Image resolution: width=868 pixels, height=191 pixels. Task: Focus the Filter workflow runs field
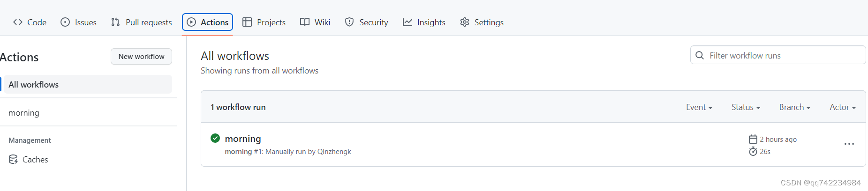[x=783, y=55]
